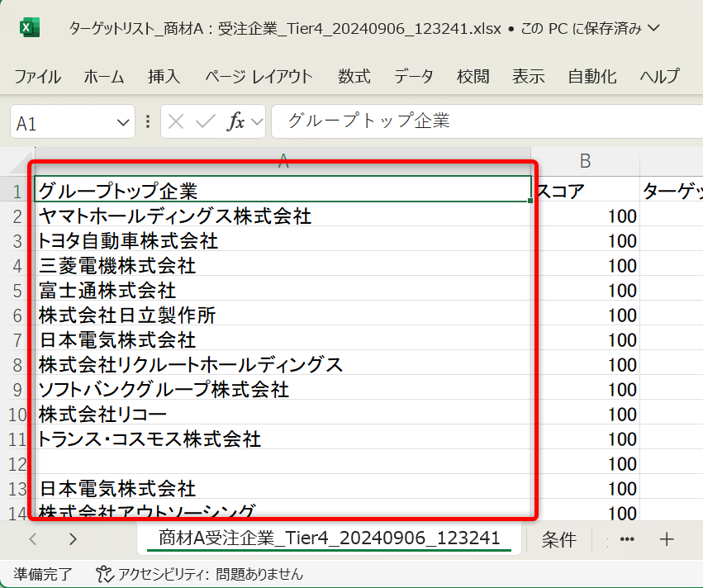Open file name save location dropdown chevron

click(654, 28)
